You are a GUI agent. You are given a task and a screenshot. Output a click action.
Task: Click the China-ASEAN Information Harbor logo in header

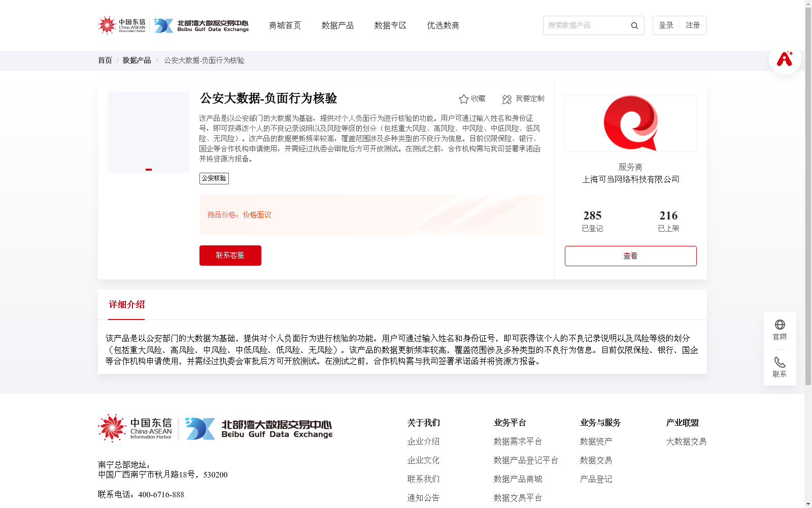click(122, 25)
